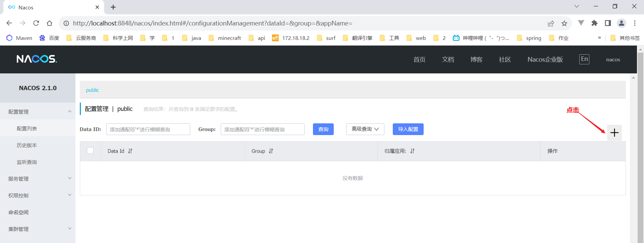Click NACOS 2.1.0 version label
The width and height of the screenshot is (644, 243).
[38, 88]
